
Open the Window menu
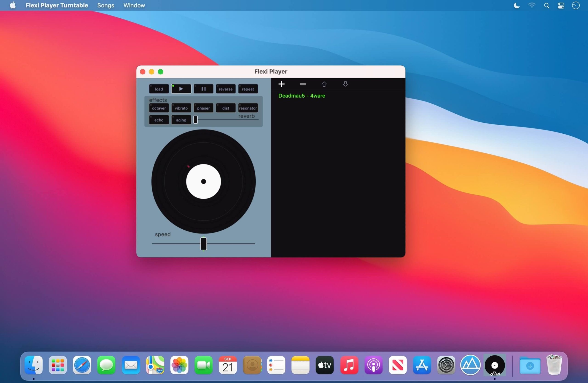coord(134,6)
